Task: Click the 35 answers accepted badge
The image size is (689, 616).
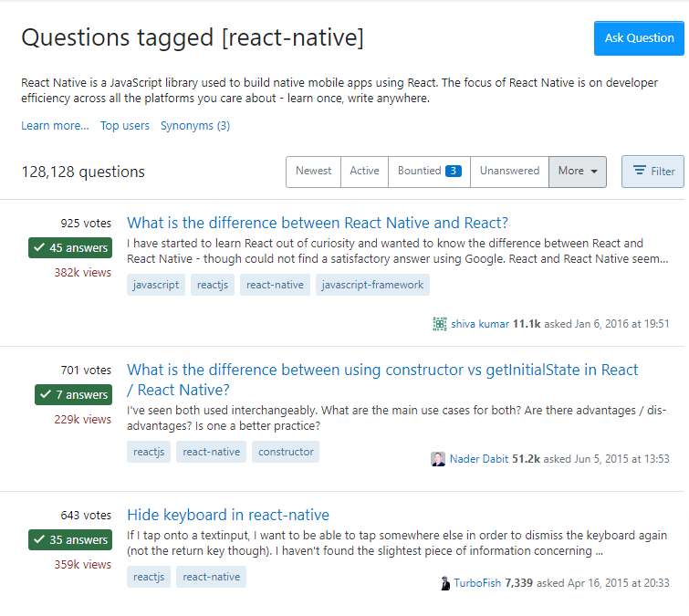Action: pyautogui.click(x=70, y=539)
